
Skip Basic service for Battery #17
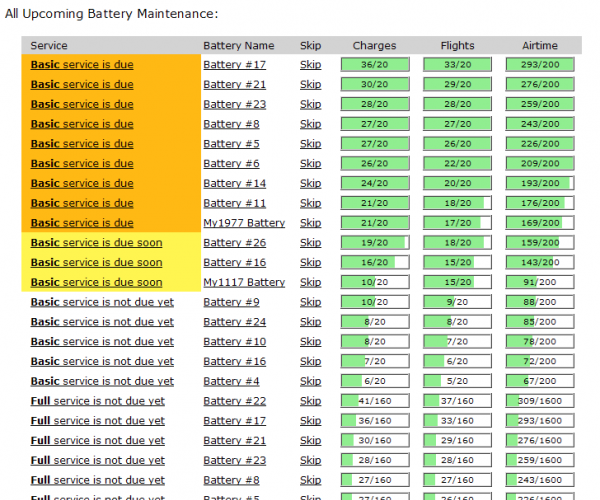point(310,65)
